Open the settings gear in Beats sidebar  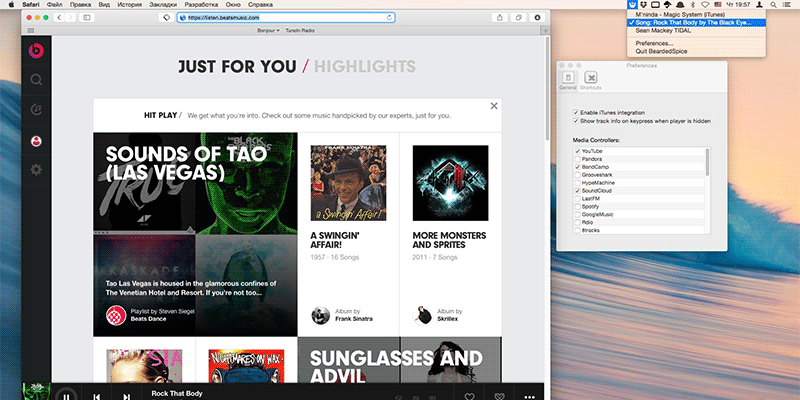(36, 169)
